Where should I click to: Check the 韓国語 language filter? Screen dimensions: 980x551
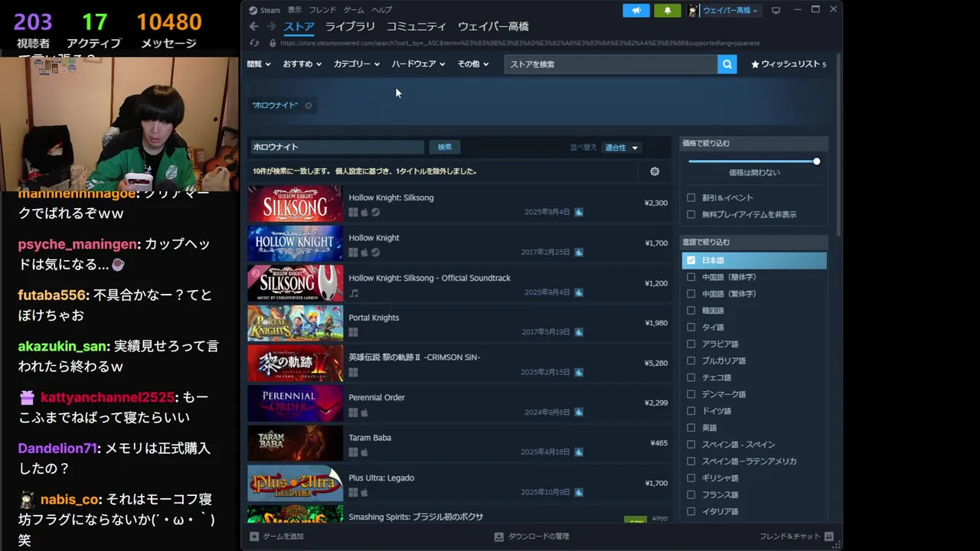tap(691, 311)
